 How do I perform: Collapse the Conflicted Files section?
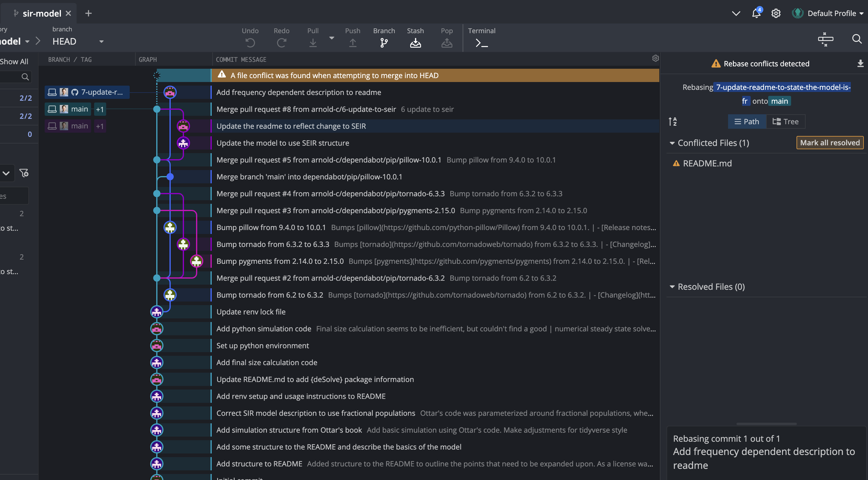[672, 143]
